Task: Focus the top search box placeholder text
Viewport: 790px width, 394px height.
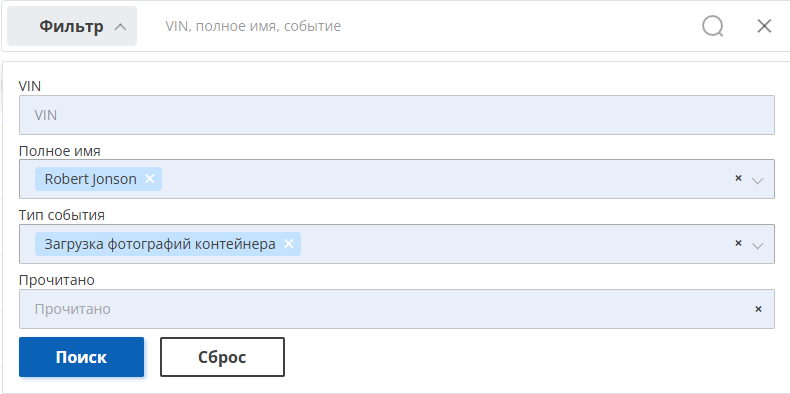Action: [253, 26]
